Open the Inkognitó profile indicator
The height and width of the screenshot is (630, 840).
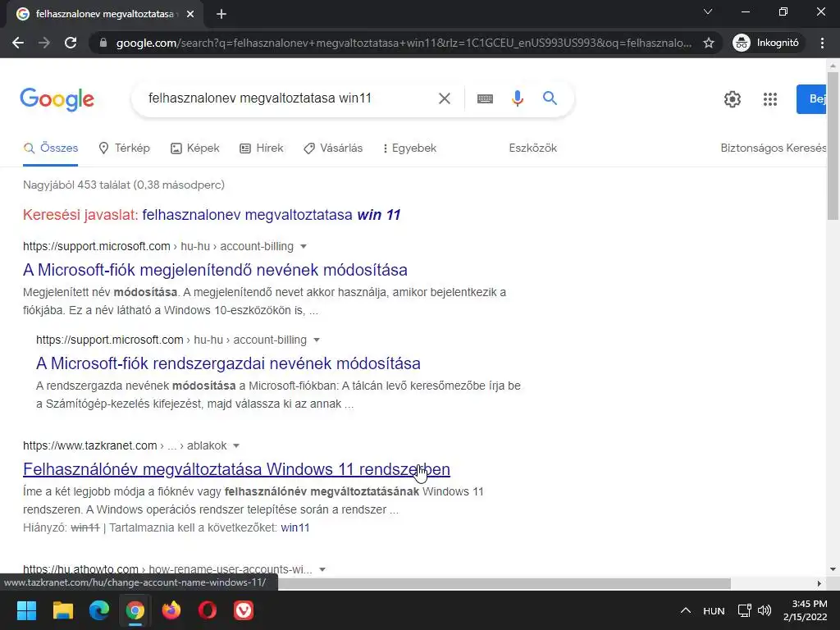pyautogui.click(x=767, y=43)
